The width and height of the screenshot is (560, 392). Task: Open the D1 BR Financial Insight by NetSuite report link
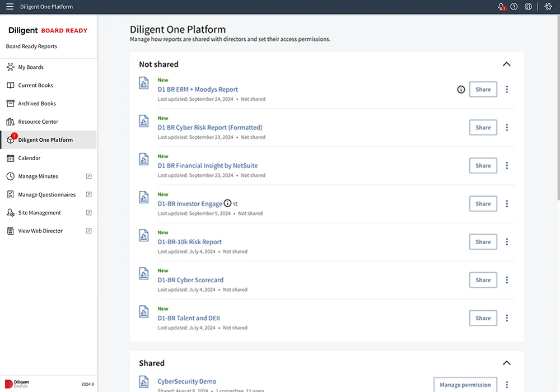(208, 165)
